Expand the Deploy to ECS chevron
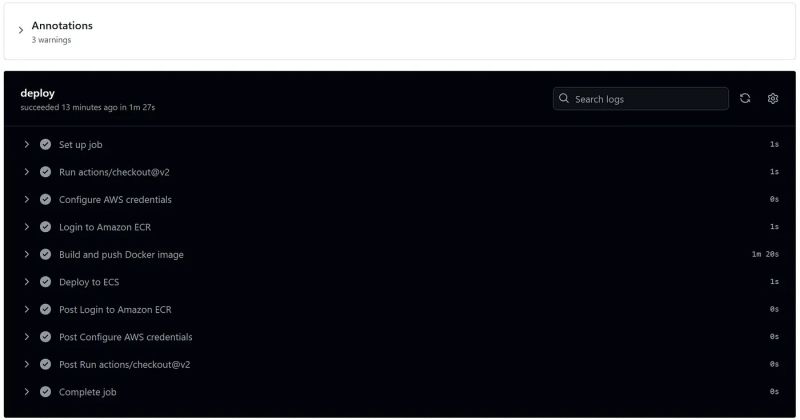 [x=27, y=282]
